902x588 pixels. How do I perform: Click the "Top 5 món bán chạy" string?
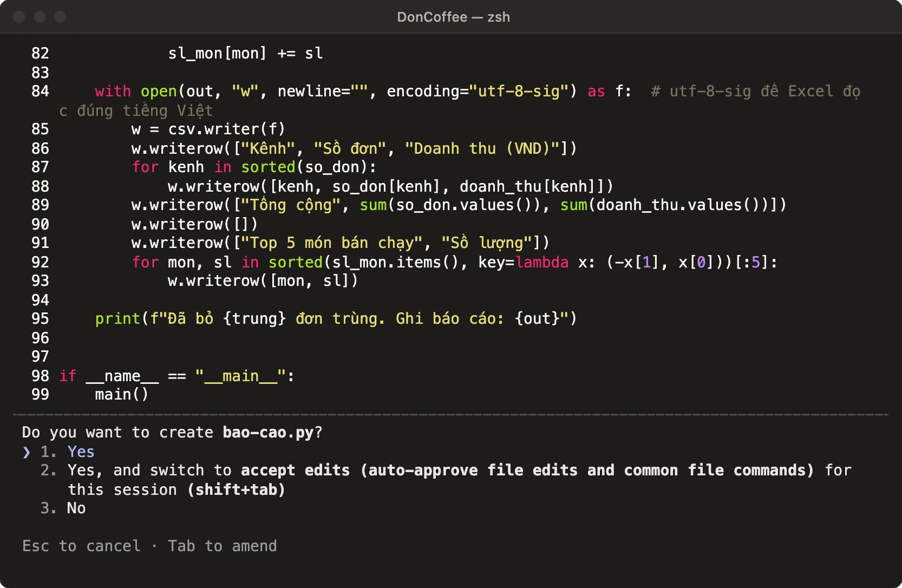(332, 243)
